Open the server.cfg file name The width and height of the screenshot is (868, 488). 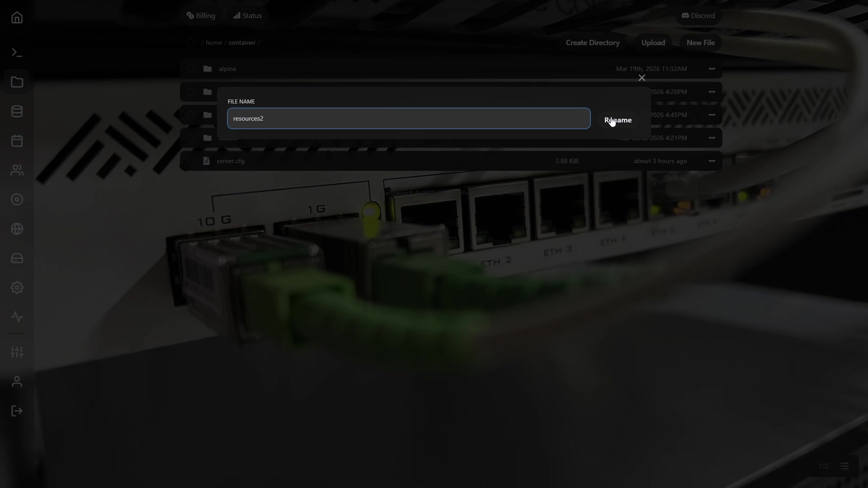click(231, 161)
